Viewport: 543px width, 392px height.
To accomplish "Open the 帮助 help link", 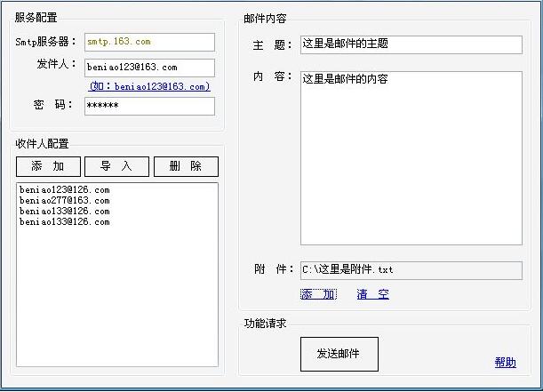I will tap(505, 362).
